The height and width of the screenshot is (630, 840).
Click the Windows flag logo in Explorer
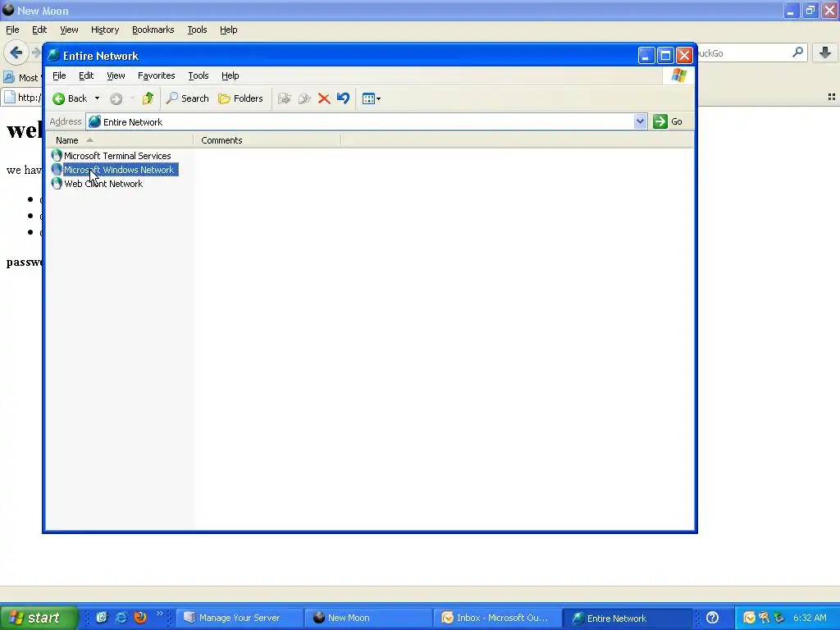tap(678, 75)
